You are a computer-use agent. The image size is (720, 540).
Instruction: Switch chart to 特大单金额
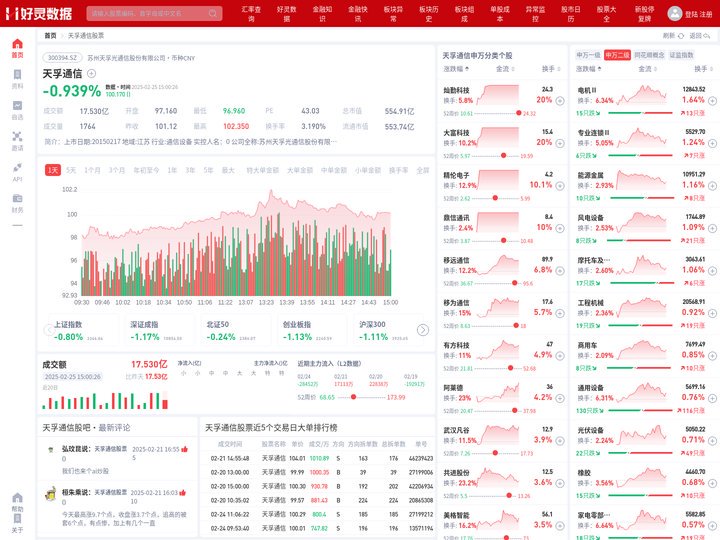[262, 170]
